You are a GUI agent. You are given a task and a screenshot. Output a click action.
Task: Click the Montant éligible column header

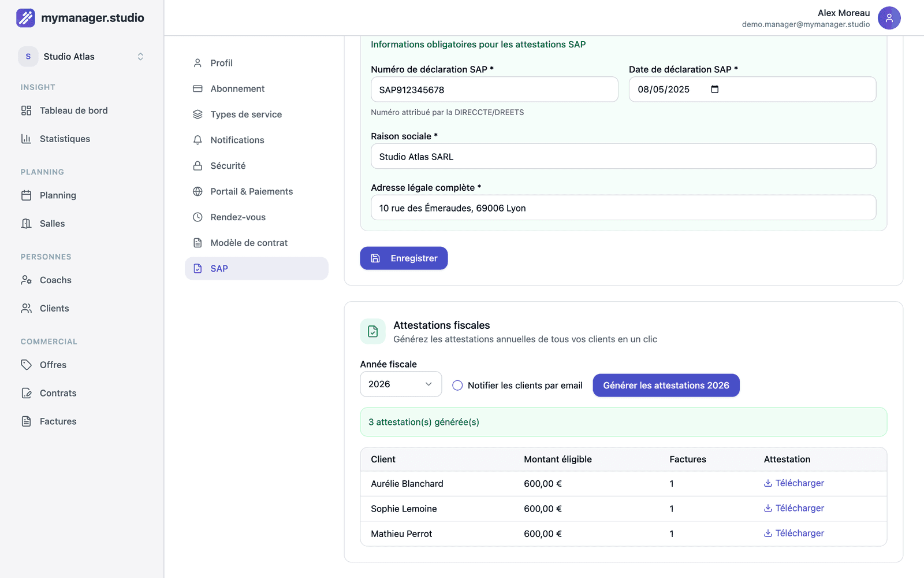tap(557, 460)
